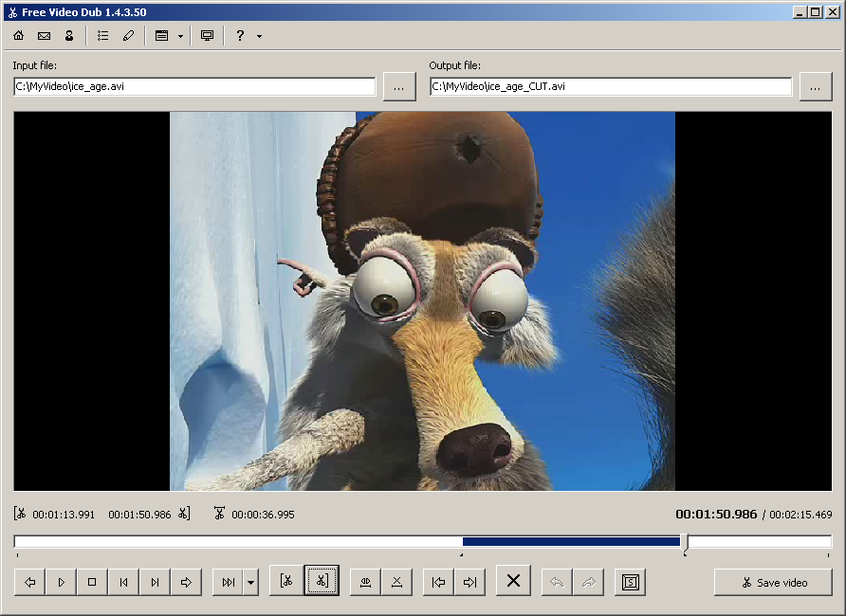
Task: Click the Output file path field
Action: point(611,86)
